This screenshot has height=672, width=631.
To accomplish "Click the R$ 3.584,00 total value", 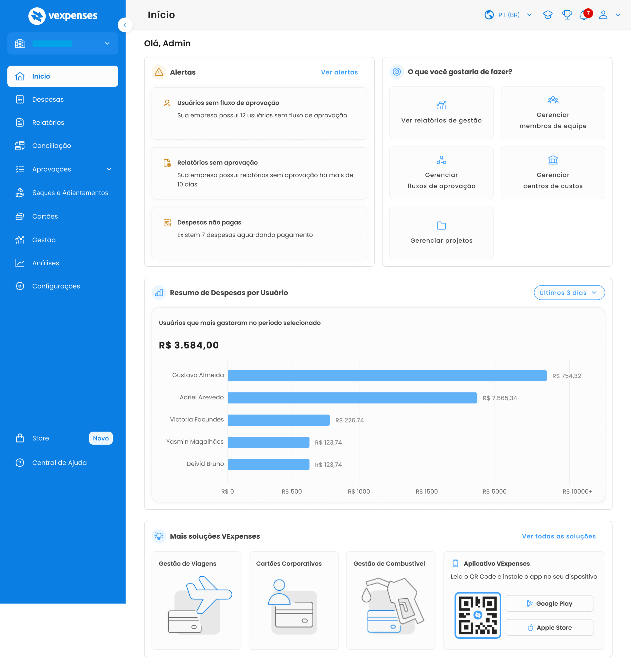I will (189, 345).
